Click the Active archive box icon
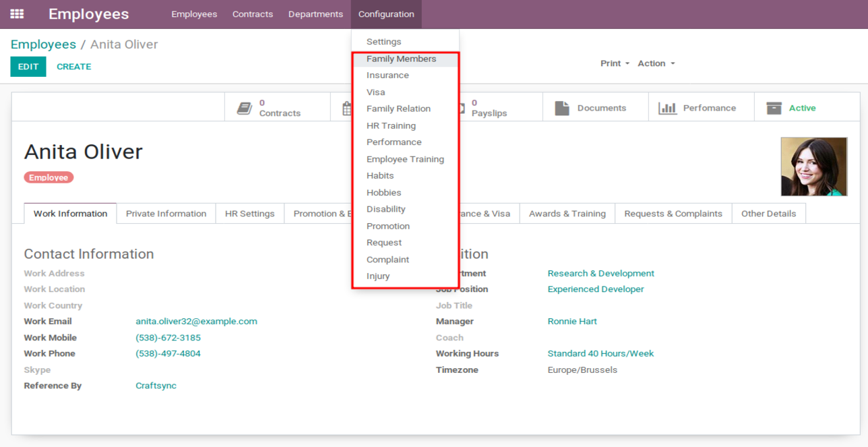This screenshot has height=447, width=868. click(x=774, y=108)
